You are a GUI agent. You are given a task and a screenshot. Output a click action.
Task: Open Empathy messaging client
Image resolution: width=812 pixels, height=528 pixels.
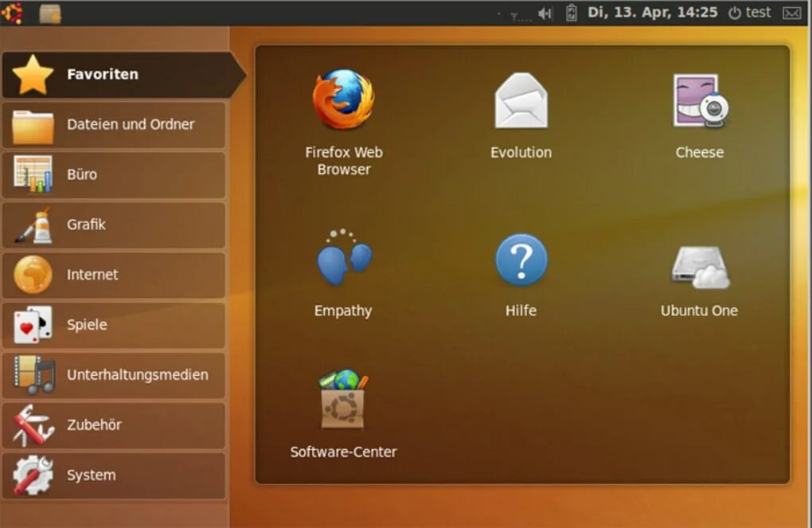click(343, 258)
